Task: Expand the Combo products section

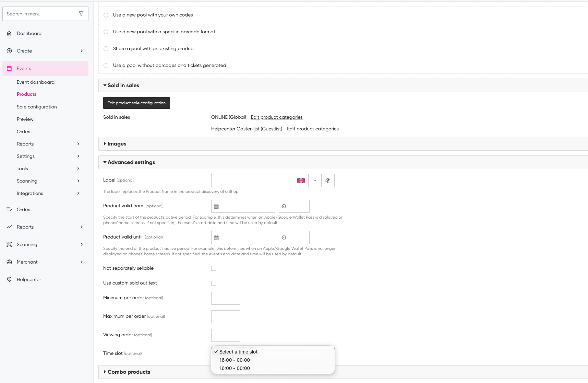Action: click(129, 372)
